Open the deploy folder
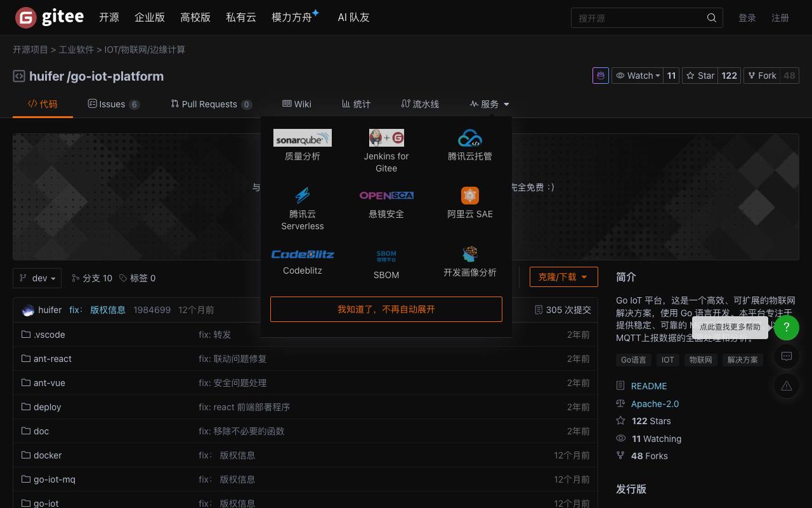 [x=48, y=407]
